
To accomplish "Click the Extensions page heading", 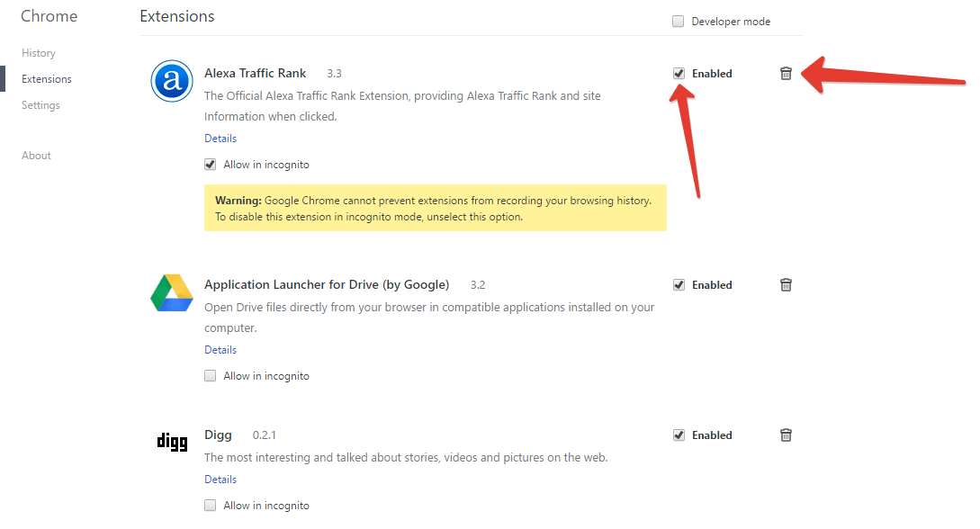I will pyautogui.click(x=177, y=16).
